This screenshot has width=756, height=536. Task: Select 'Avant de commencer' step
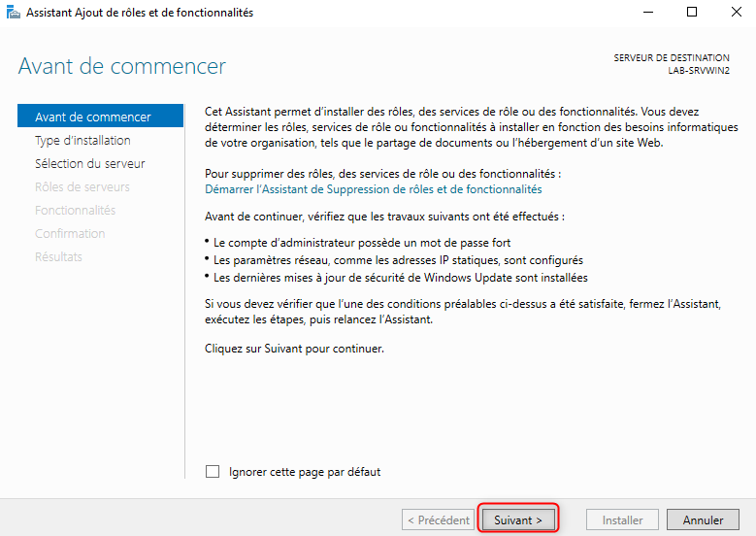click(x=100, y=117)
